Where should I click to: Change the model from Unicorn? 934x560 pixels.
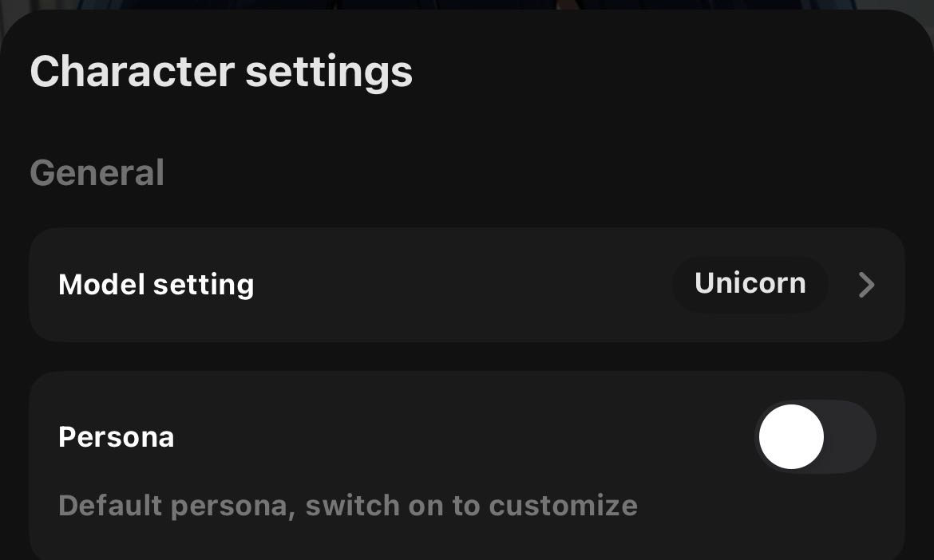click(750, 284)
